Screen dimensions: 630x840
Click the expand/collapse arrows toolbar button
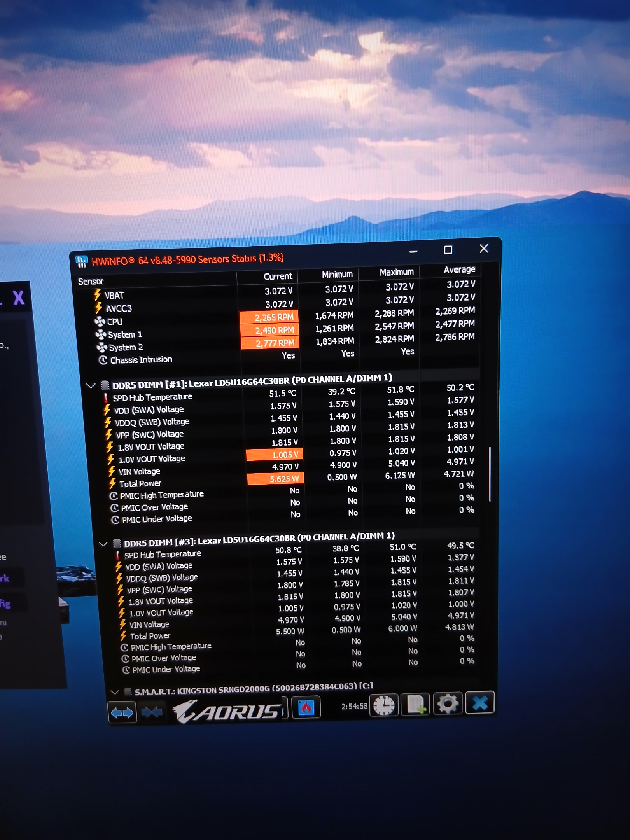122,713
